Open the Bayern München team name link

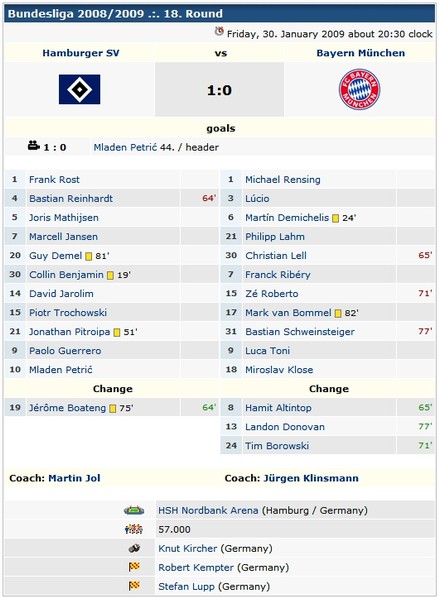(x=360, y=53)
